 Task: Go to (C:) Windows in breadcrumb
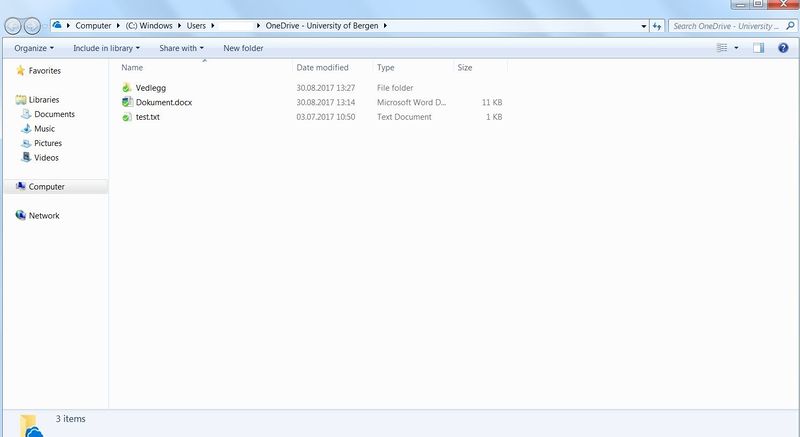click(x=149, y=25)
